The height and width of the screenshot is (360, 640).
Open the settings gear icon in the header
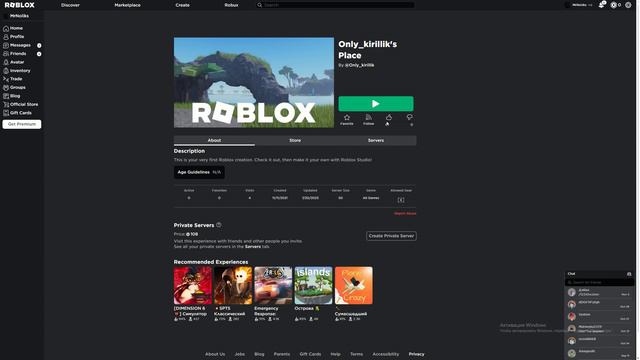pyautogui.click(x=628, y=5)
